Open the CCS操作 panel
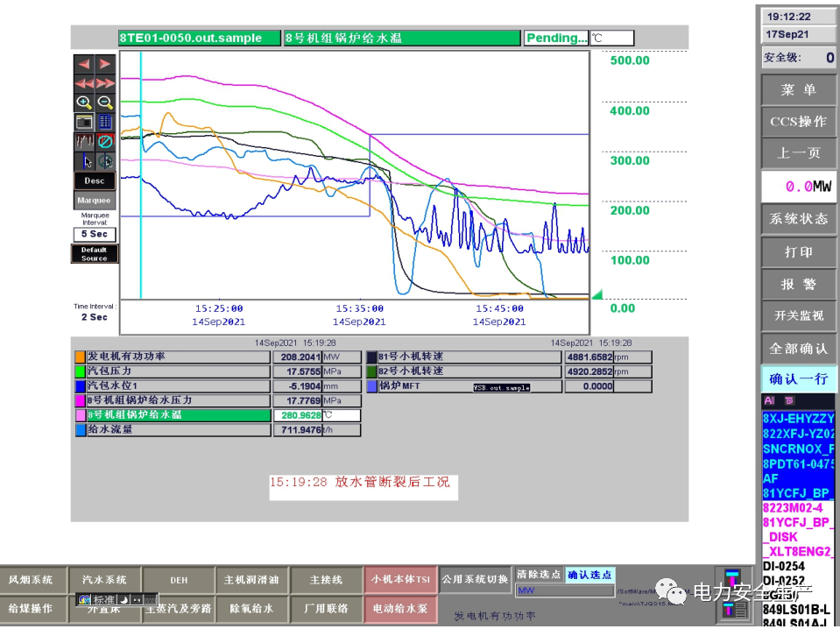Screen dimensions: 840x629 tap(798, 122)
